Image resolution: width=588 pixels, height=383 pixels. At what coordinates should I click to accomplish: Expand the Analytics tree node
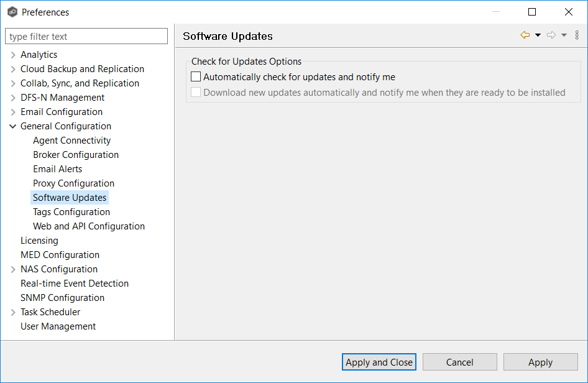pos(13,55)
